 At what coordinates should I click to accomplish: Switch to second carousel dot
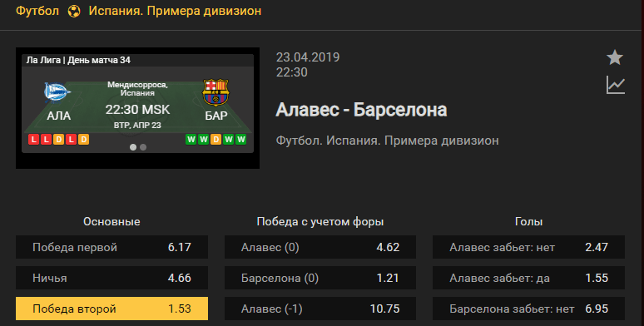143,147
